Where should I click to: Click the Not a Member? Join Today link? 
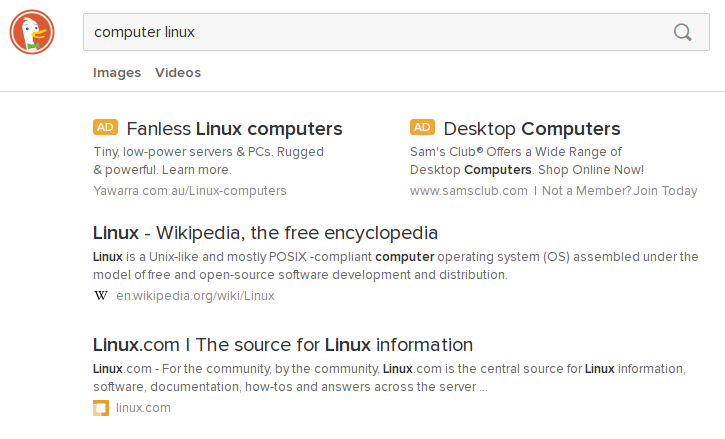(x=620, y=191)
